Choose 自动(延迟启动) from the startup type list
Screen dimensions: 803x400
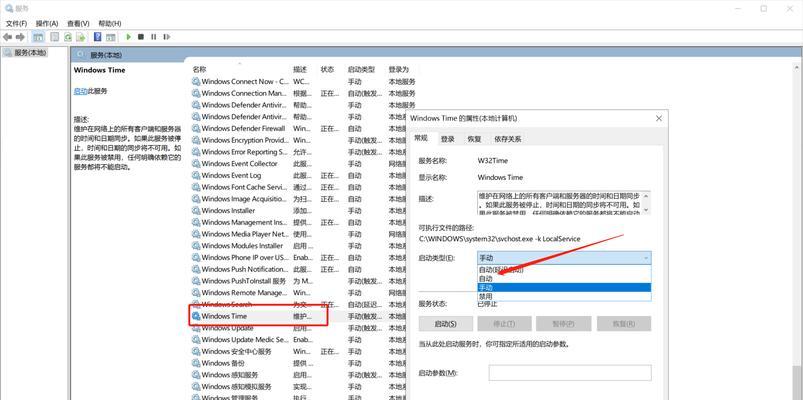[564, 269]
